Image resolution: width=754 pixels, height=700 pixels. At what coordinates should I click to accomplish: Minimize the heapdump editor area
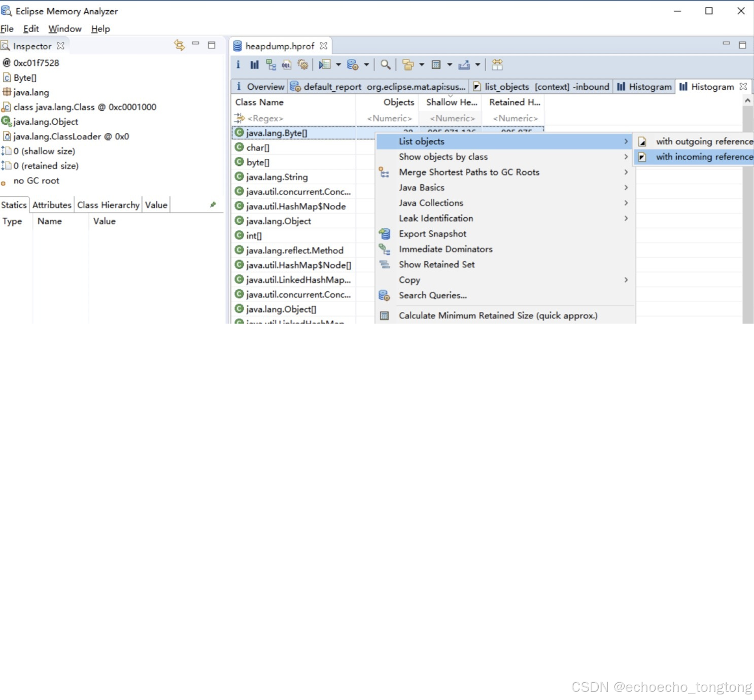(x=726, y=44)
